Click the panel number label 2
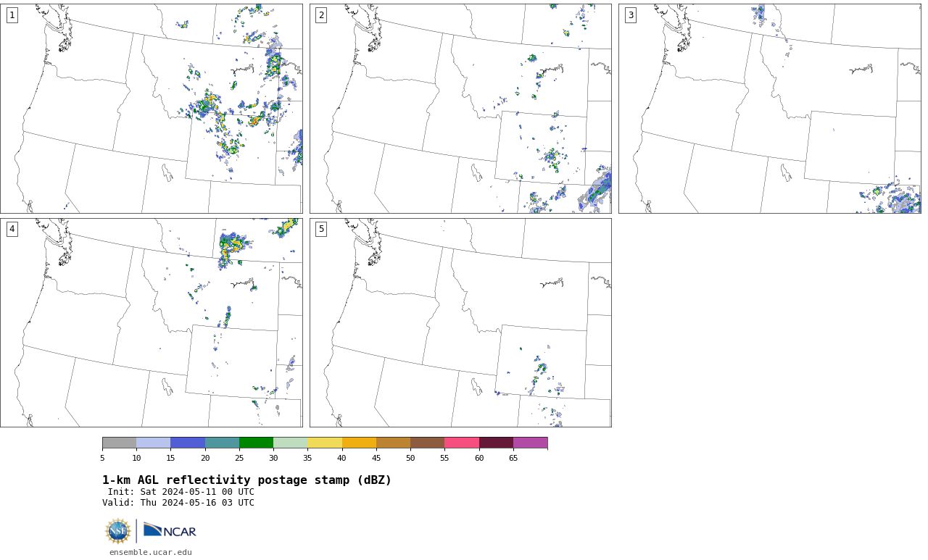Viewport: 928px width, 560px height. [321, 15]
